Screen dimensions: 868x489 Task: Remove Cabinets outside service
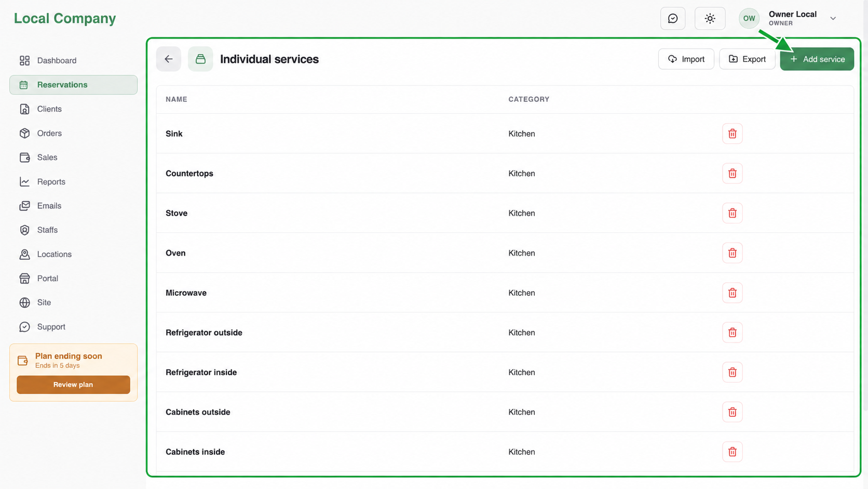(x=732, y=412)
